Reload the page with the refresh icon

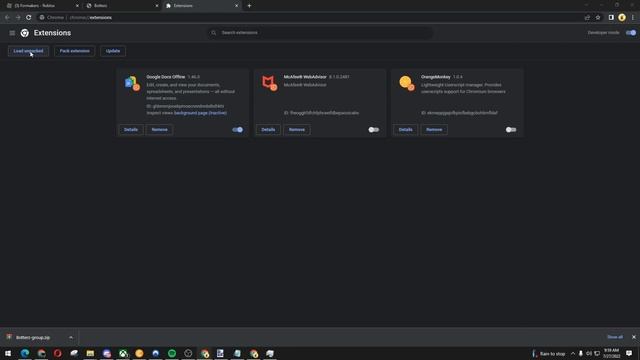(29, 18)
